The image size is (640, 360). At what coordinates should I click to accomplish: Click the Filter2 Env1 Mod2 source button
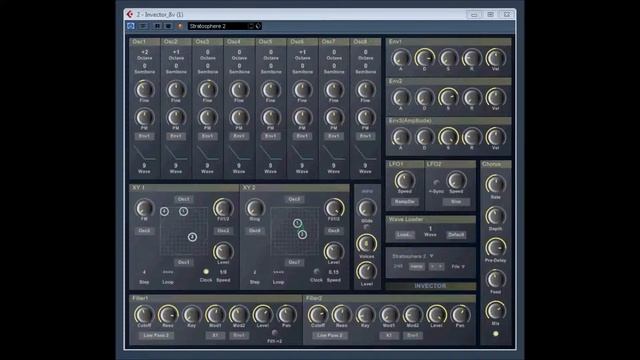coord(413,336)
